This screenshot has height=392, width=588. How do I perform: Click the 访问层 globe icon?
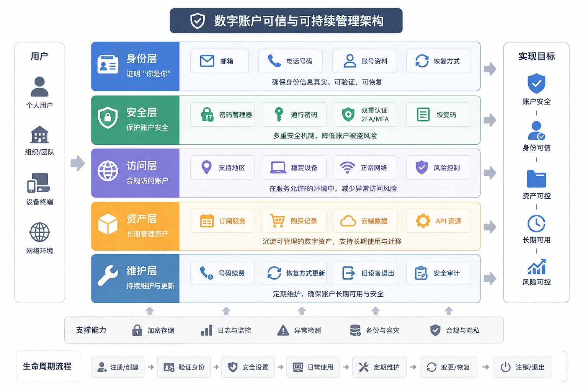tap(108, 171)
